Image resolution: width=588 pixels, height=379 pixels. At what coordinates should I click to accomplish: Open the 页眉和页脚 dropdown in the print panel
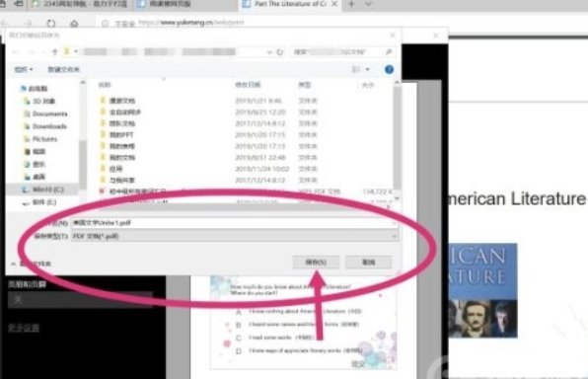81,299
